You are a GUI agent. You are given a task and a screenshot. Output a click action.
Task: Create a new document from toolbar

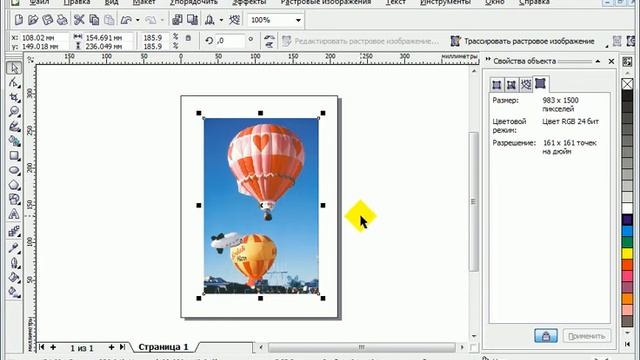point(19,20)
